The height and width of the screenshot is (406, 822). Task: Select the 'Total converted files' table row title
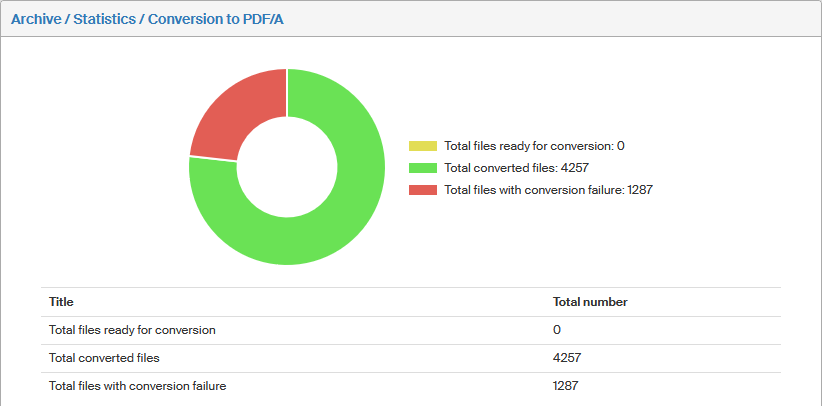104,358
